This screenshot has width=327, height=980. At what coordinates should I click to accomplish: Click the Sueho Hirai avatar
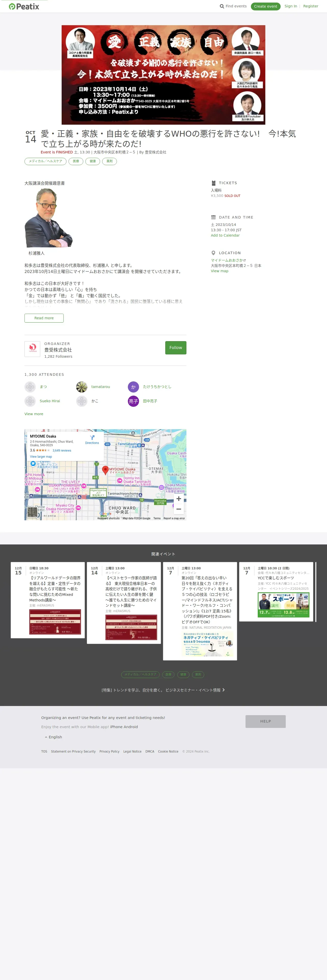[30, 401]
